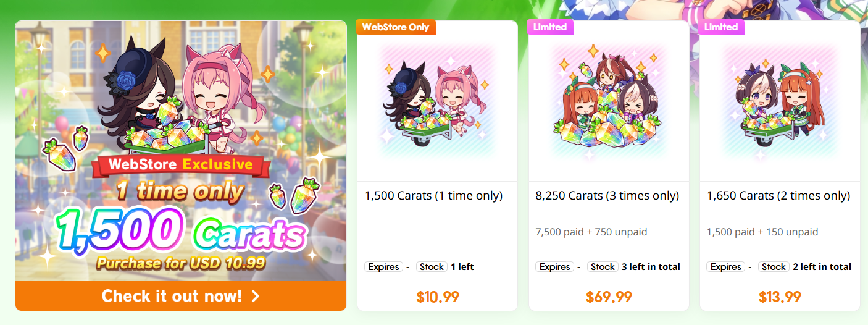
Task: Click the Purchase for USD 10.99 banner text
Action: tap(181, 263)
